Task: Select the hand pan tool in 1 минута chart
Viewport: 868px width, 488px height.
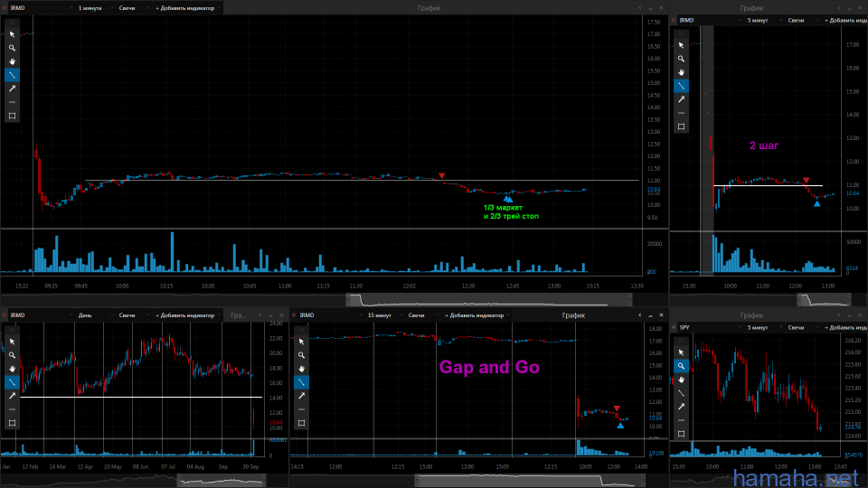Action: click(12, 61)
